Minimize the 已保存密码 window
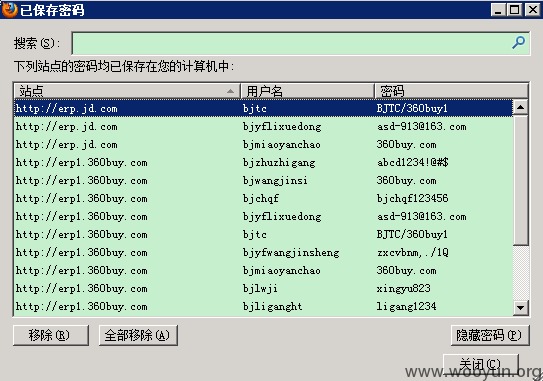The height and width of the screenshot is (381, 543). [x=498, y=10]
